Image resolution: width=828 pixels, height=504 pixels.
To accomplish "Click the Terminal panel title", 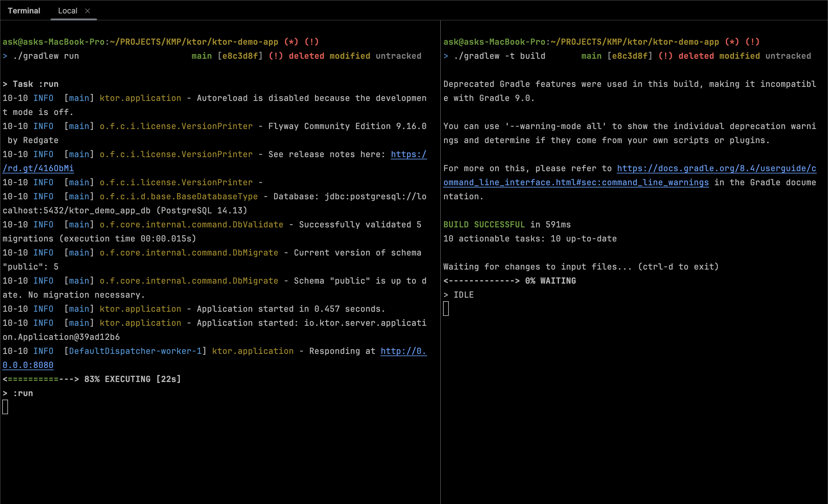I will tap(24, 11).
